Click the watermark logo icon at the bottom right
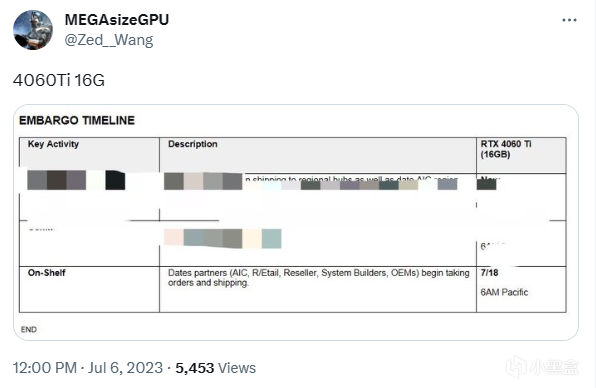596x388 pixels. (517, 367)
